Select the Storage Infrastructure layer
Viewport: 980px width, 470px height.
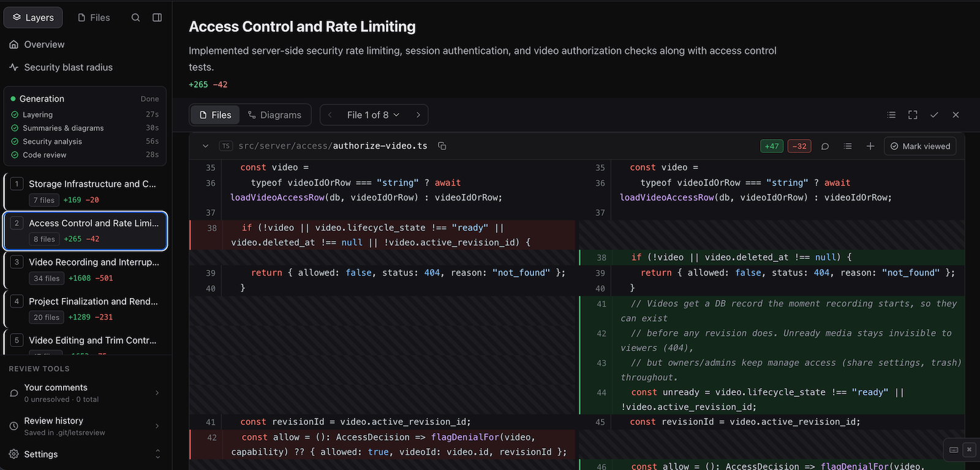(85, 192)
